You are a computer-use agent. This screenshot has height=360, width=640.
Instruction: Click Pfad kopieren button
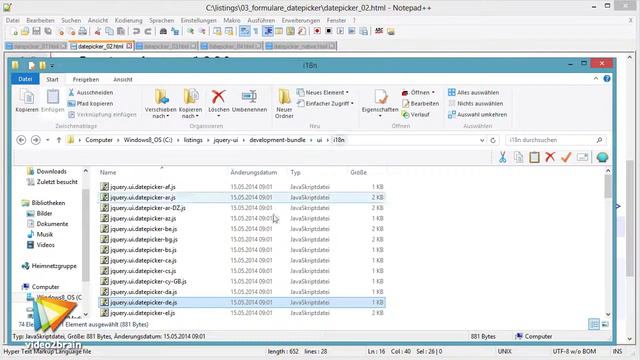coord(91,103)
